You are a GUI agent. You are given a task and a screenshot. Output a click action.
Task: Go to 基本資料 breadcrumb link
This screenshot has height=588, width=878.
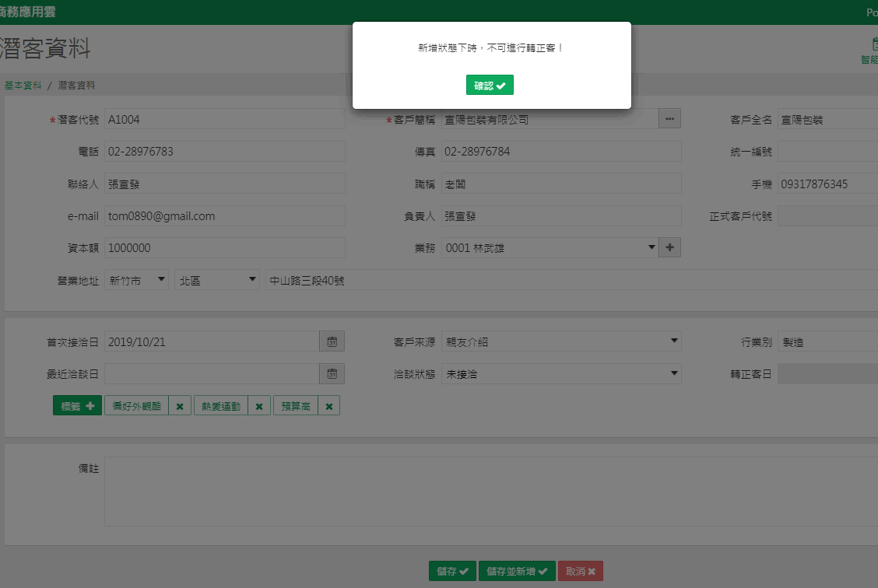pyautogui.click(x=23, y=85)
